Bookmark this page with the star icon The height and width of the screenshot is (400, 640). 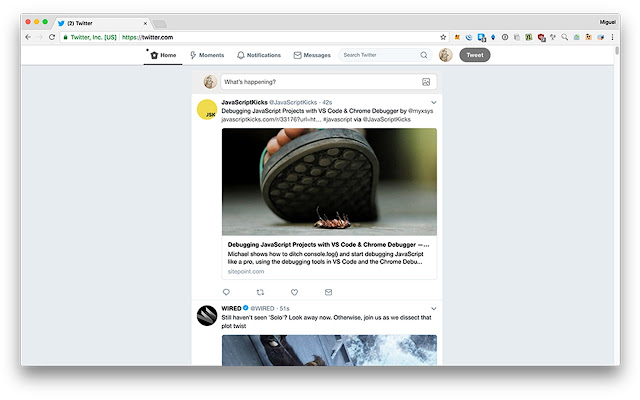click(443, 37)
